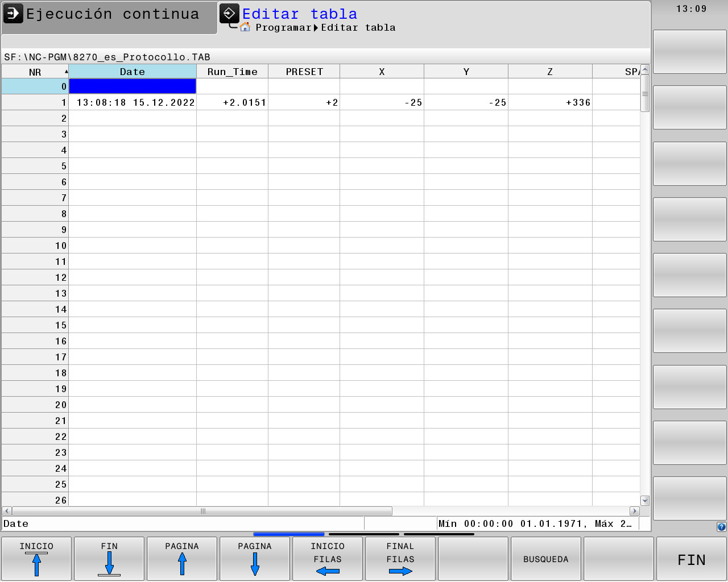
Task: Click PAGINA down softkey
Action: (x=255, y=559)
